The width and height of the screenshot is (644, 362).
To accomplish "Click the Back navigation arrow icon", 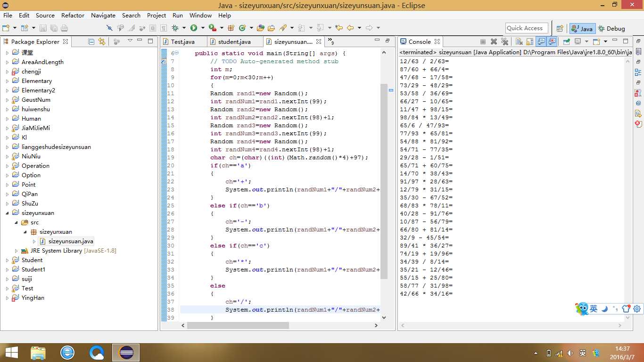I will pos(350,28).
